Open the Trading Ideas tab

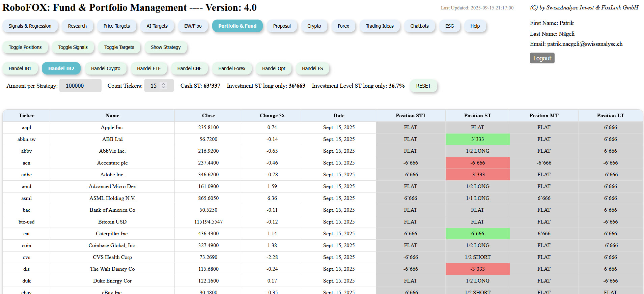pos(380,26)
